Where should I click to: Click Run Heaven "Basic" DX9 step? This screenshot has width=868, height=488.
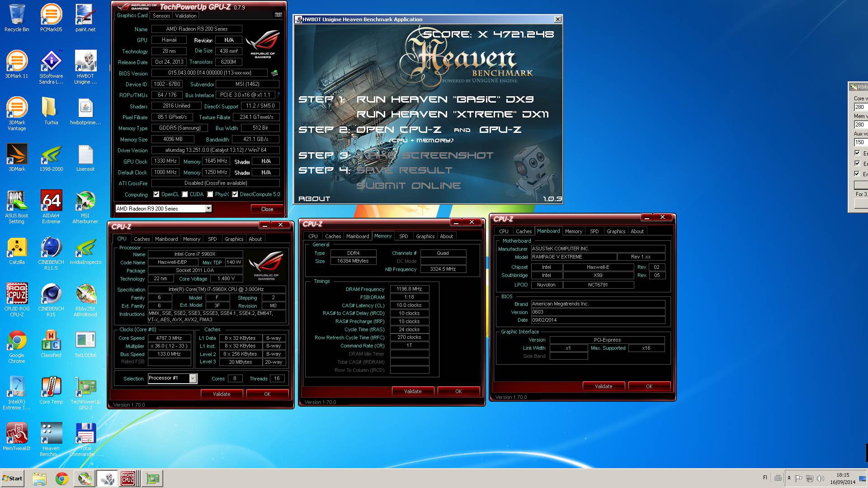tap(445, 99)
